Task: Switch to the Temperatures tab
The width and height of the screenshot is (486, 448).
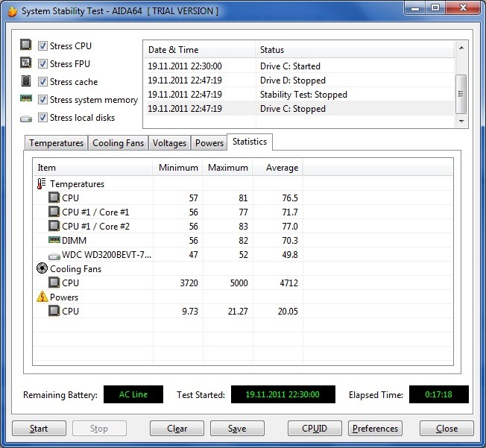Action: (56, 143)
